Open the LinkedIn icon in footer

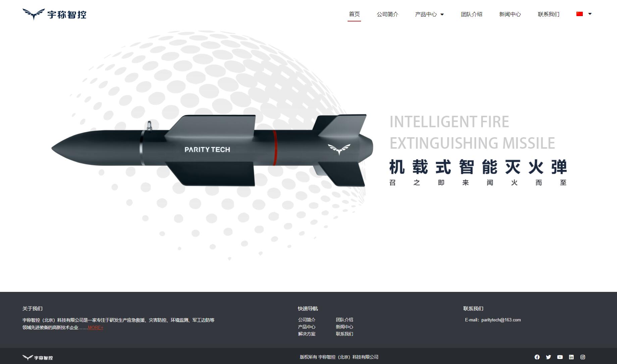(571, 357)
